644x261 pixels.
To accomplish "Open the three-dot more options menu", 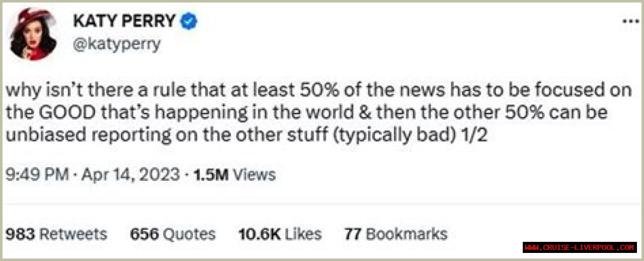I will coord(630,22).
